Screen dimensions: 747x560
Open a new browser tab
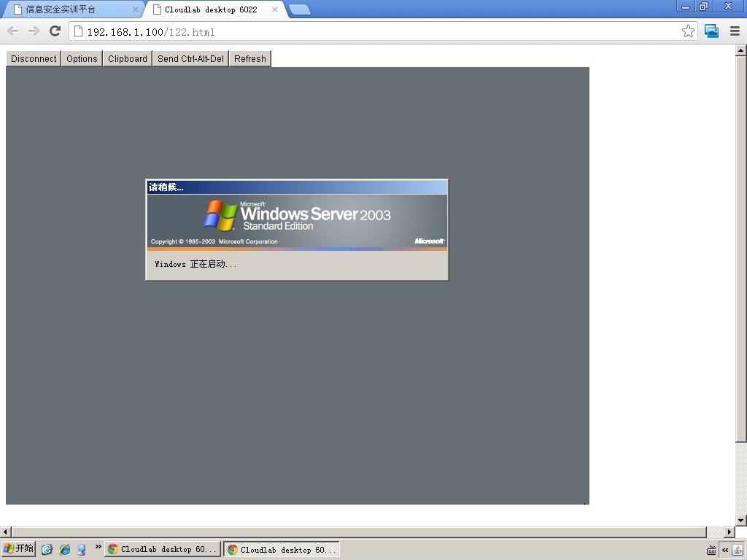click(x=300, y=9)
